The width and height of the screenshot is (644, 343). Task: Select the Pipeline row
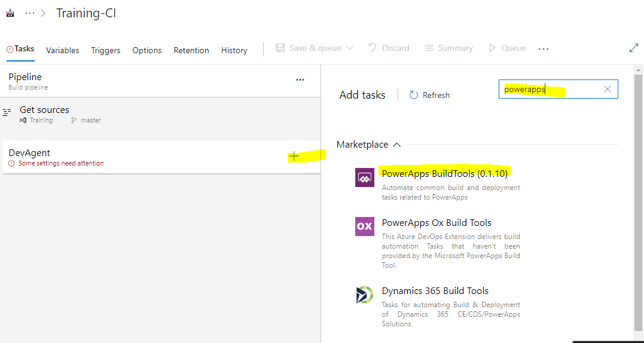pyautogui.click(x=161, y=81)
